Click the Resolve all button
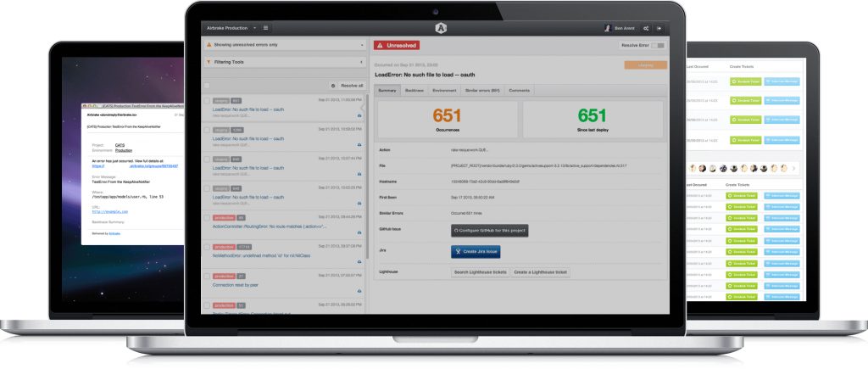868x369 pixels. point(348,86)
